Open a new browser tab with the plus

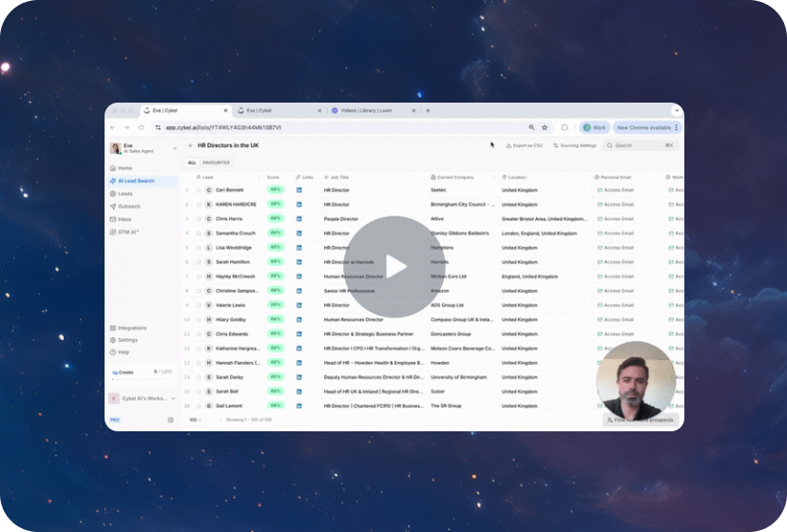428,110
